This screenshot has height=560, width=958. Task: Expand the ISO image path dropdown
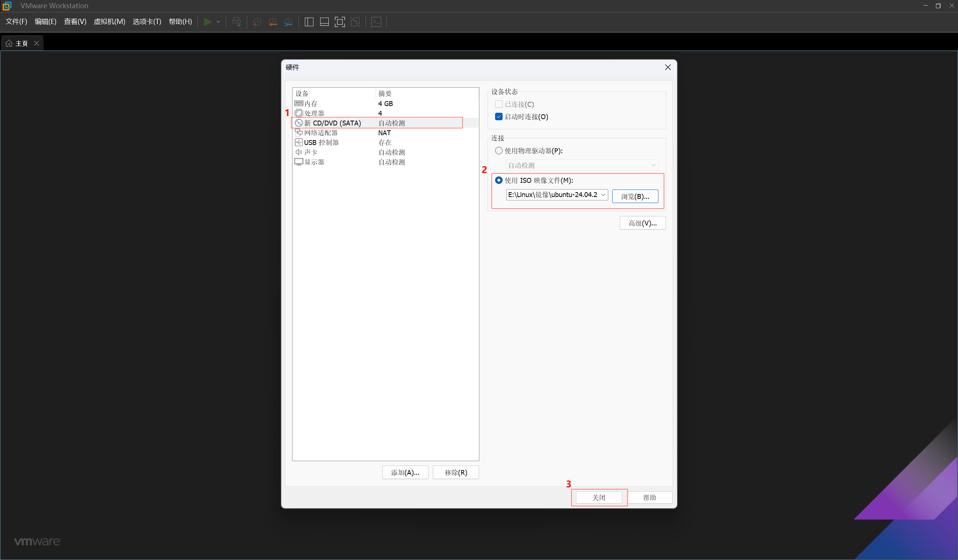point(603,195)
